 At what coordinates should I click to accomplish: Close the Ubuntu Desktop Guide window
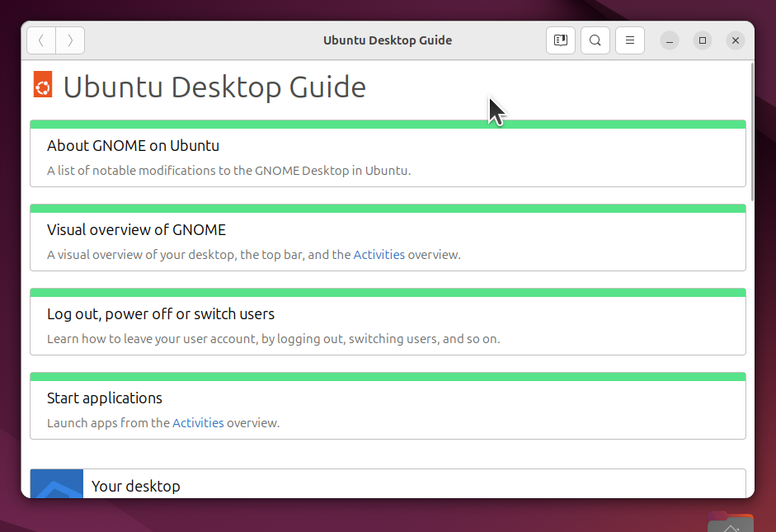tap(736, 40)
